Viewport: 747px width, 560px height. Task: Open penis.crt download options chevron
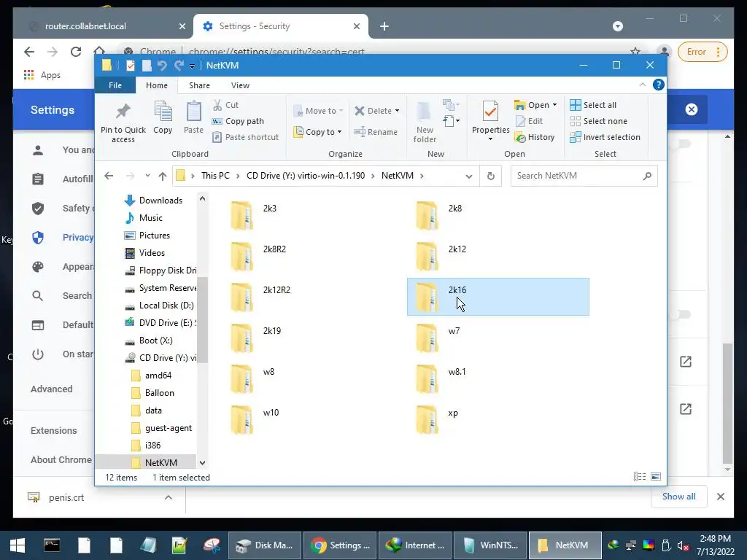[169, 497]
